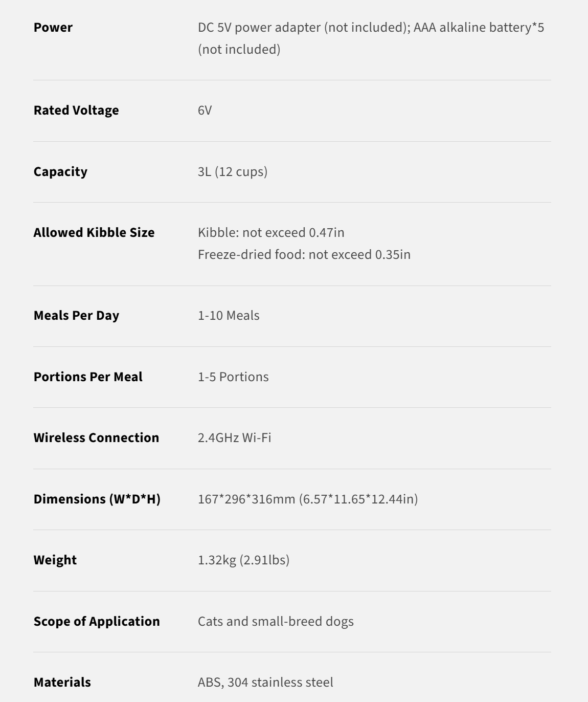This screenshot has width=588, height=702.
Task: Click the Cats and small-breed dogs text
Action: click(276, 622)
